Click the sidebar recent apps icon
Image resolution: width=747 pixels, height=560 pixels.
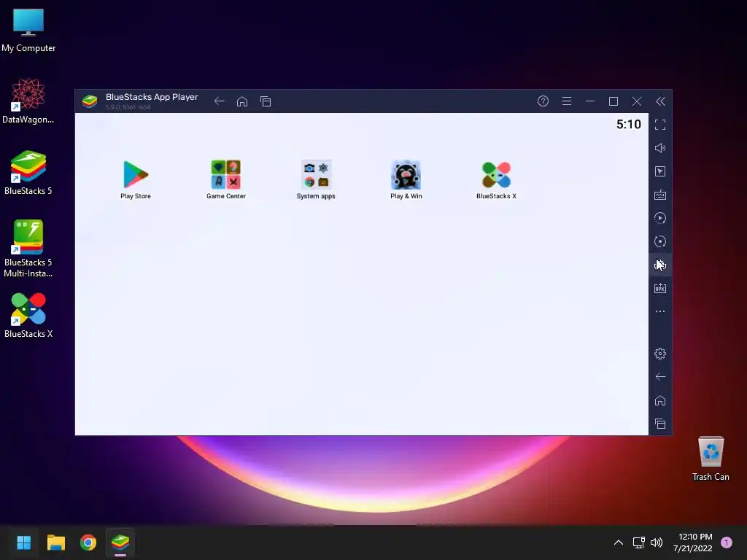[660, 424]
